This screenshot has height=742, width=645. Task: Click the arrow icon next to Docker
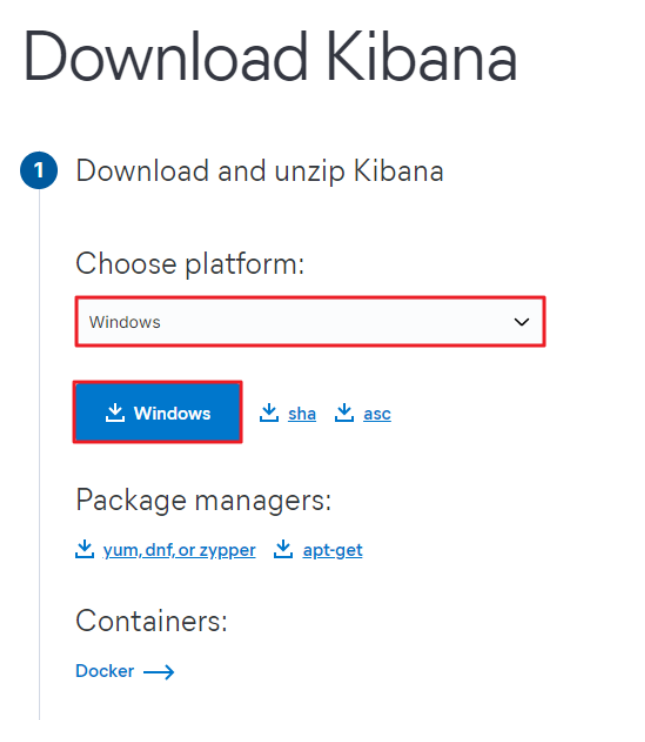pyautogui.click(x=158, y=672)
